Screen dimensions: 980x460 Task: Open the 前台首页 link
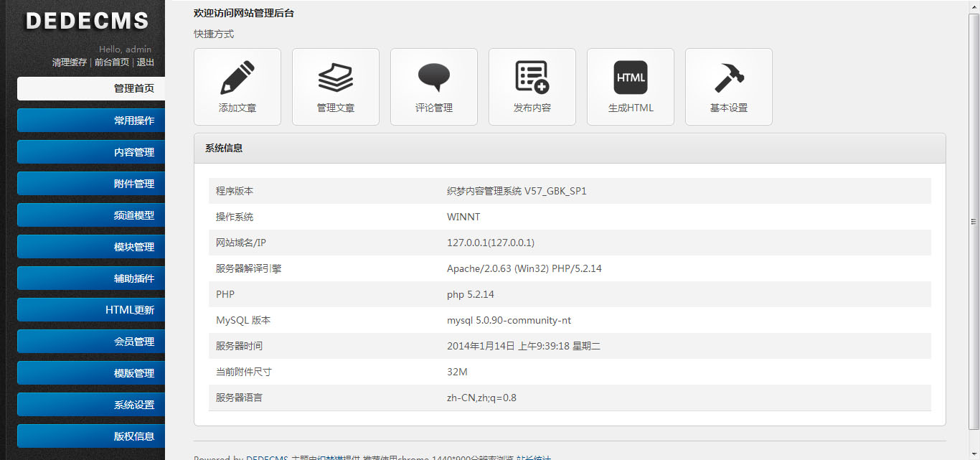[x=112, y=62]
